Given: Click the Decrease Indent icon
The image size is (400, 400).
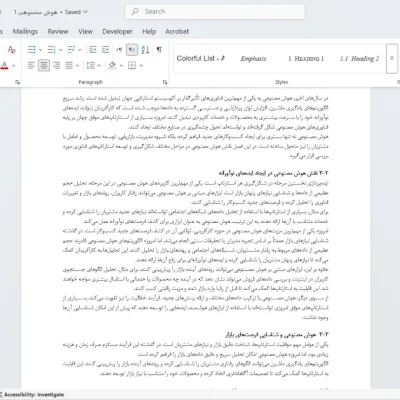Looking at the screenshot, I should (x=93, y=50).
